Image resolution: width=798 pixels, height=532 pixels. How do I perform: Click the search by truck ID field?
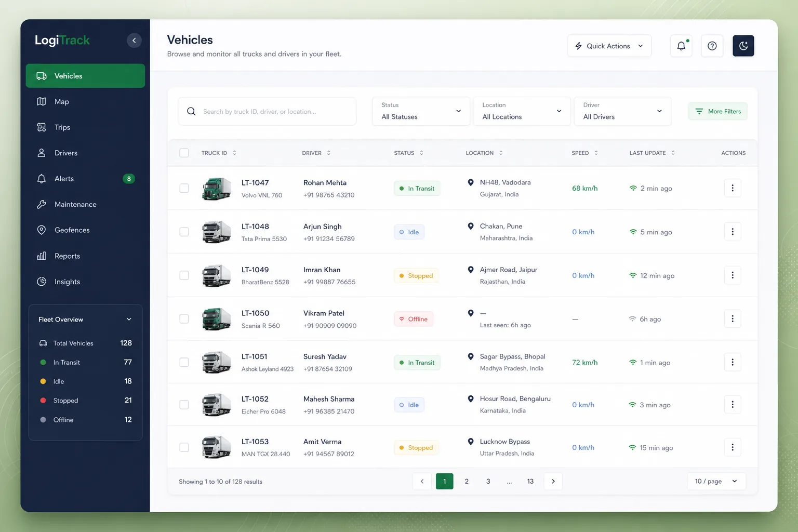(267, 111)
